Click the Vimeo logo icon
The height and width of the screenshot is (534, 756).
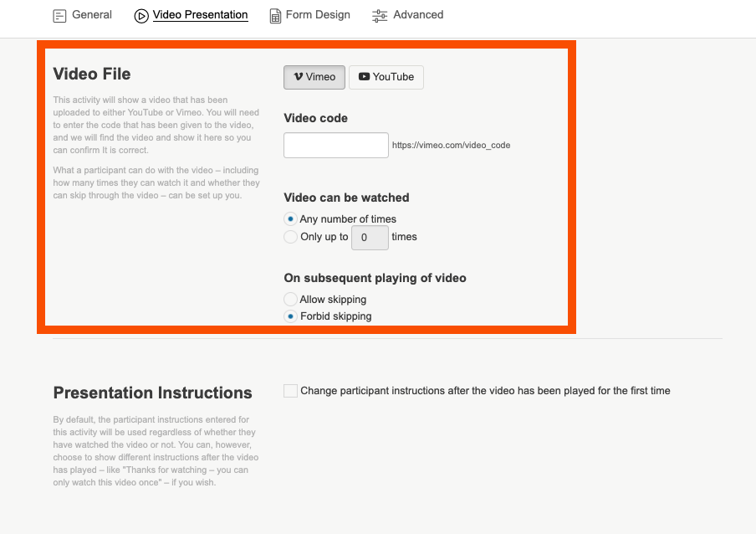coord(298,77)
